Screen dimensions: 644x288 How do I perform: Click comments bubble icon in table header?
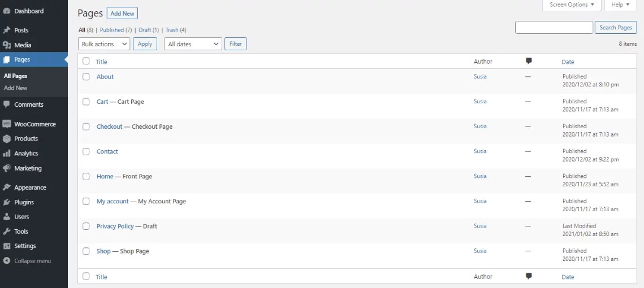529,62
